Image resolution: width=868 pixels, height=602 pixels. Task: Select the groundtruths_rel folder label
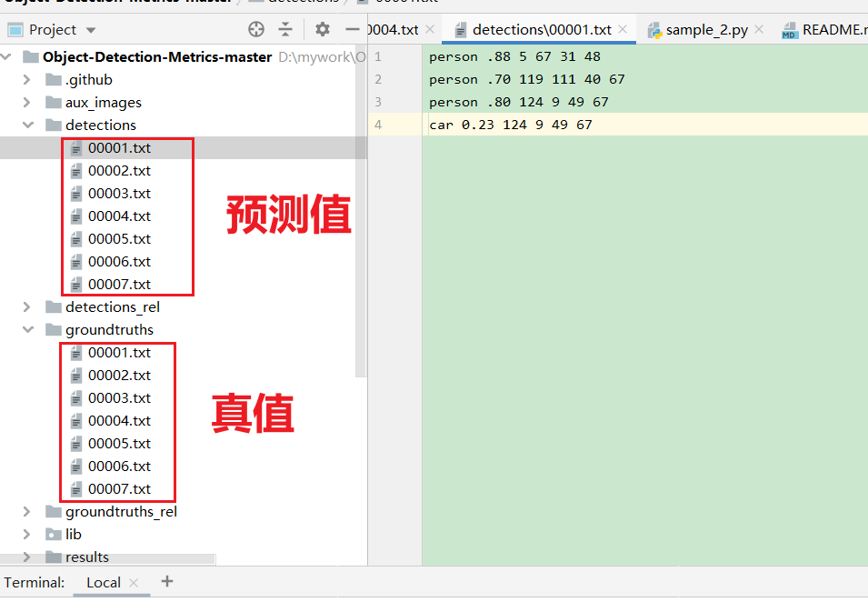(121, 512)
